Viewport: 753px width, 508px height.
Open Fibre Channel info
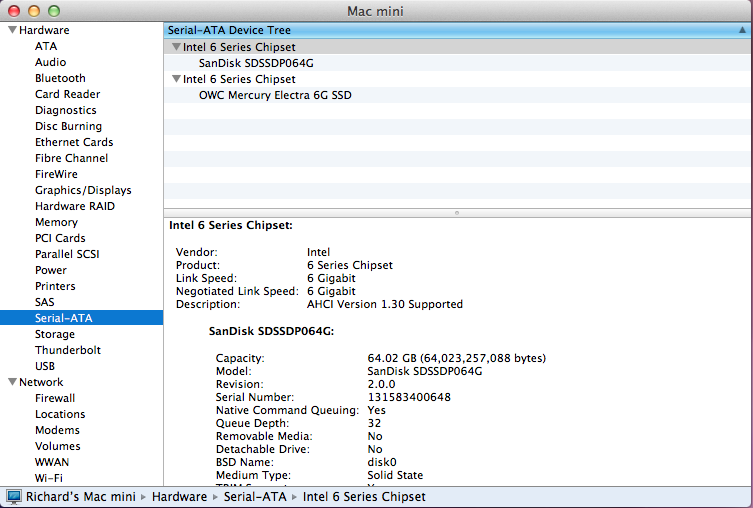[x=71, y=158]
